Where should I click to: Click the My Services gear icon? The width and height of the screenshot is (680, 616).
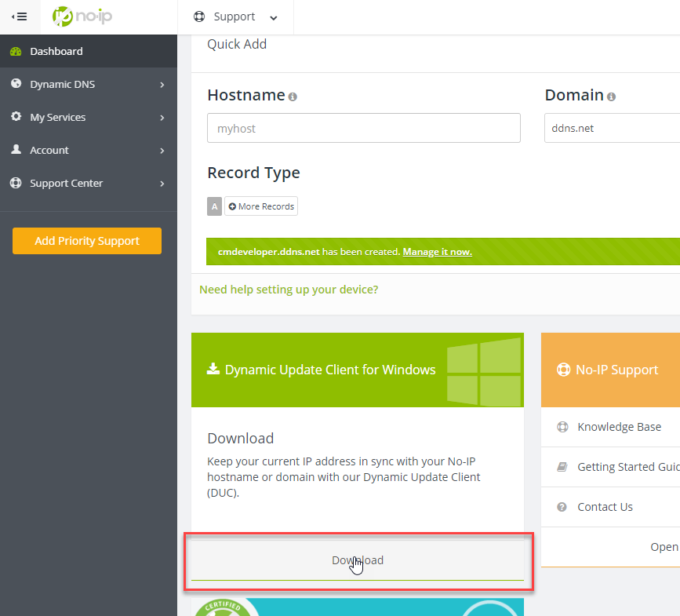click(x=16, y=117)
